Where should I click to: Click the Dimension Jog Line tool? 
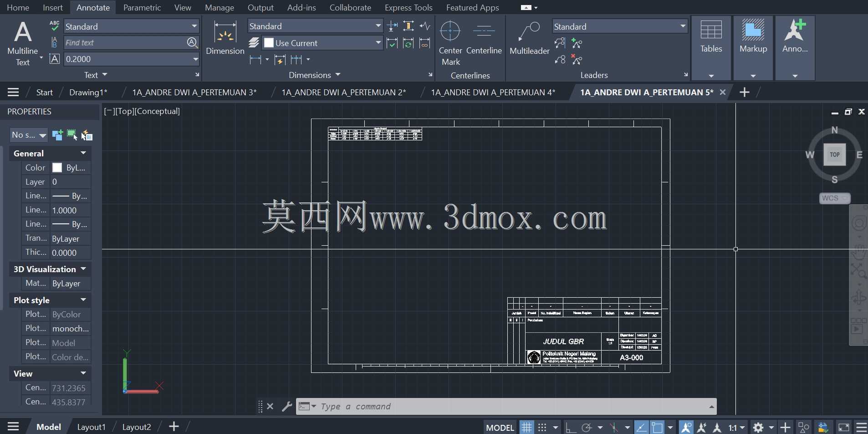point(425,26)
